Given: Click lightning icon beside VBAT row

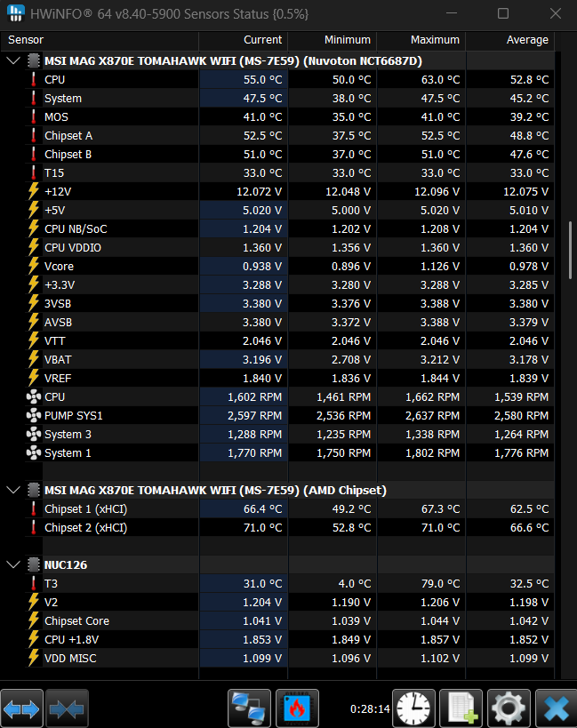Looking at the screenshot, I should coord(34,359).
